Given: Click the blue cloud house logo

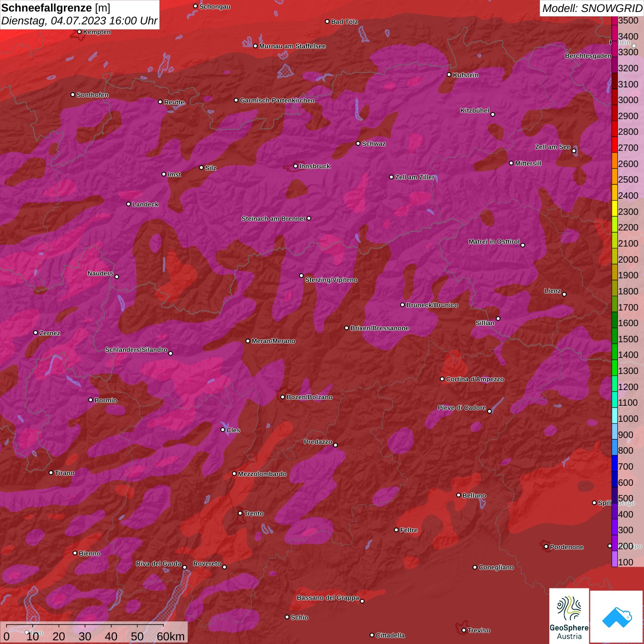Looking at the screenshot, I should [x=617, y=617].
